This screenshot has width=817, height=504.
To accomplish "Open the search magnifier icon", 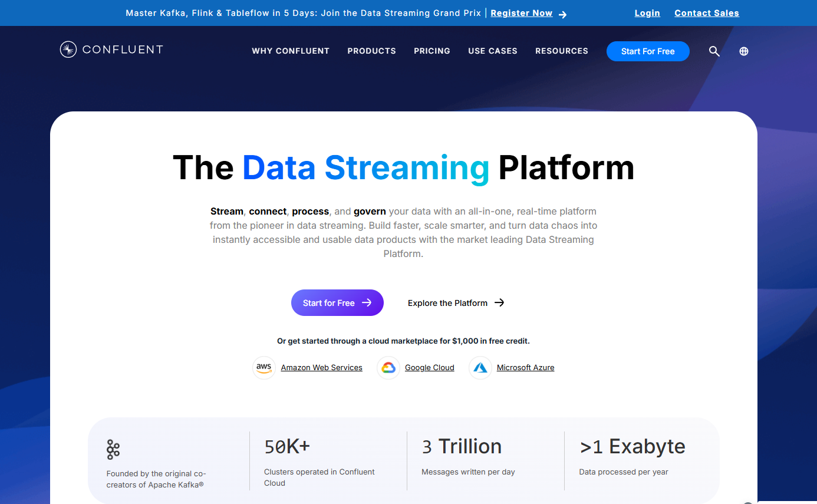I will click(x=714, y=51).
